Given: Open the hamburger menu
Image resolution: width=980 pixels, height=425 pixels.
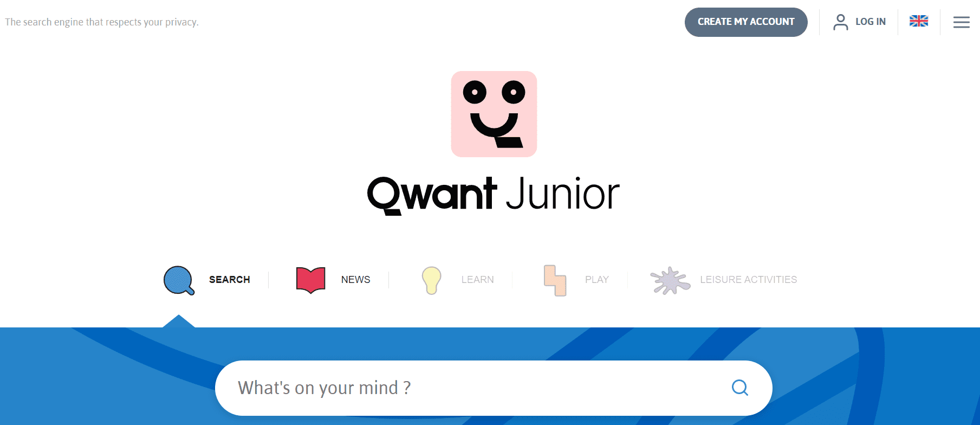Looking at the screenshot, I should coord(962,22).
